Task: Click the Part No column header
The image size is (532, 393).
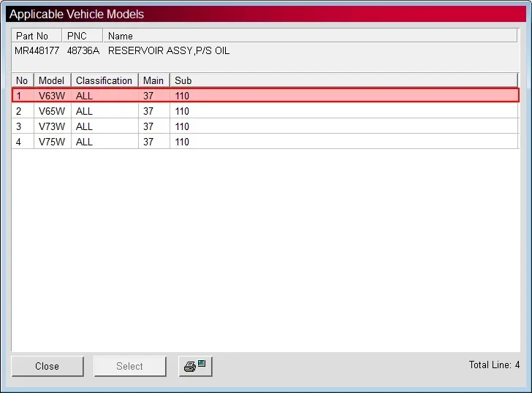Action: tap(37, 36)
